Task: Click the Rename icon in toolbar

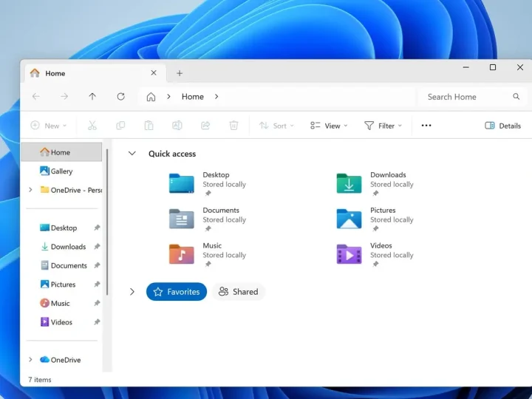Action: (177, 126)
